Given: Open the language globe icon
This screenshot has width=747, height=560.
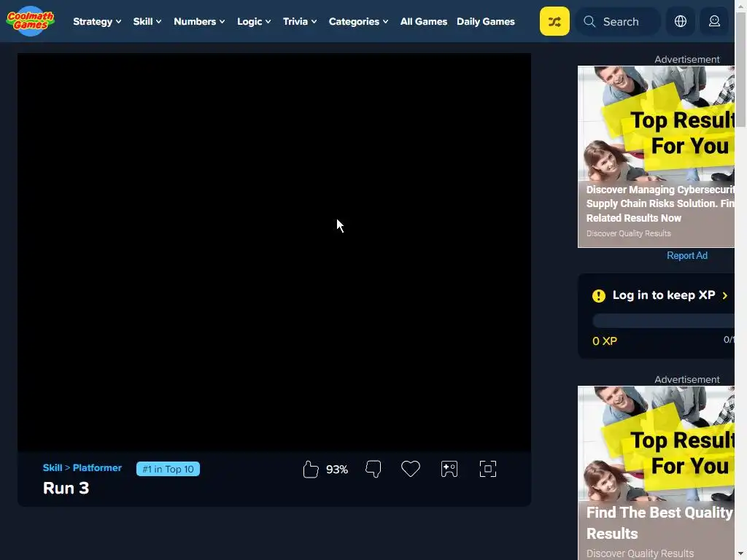Looking at the screenshot, I should [681, 21].
